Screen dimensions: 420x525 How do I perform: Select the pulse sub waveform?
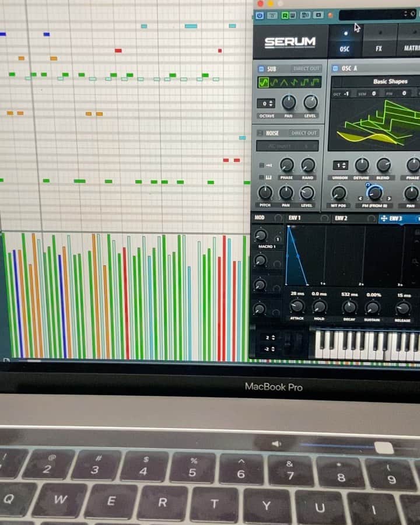click(315, 82)
